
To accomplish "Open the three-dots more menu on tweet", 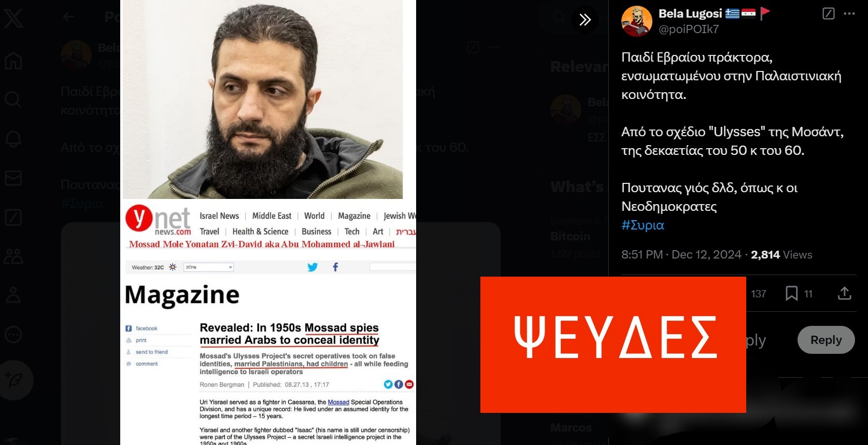I will click(849, 14).
